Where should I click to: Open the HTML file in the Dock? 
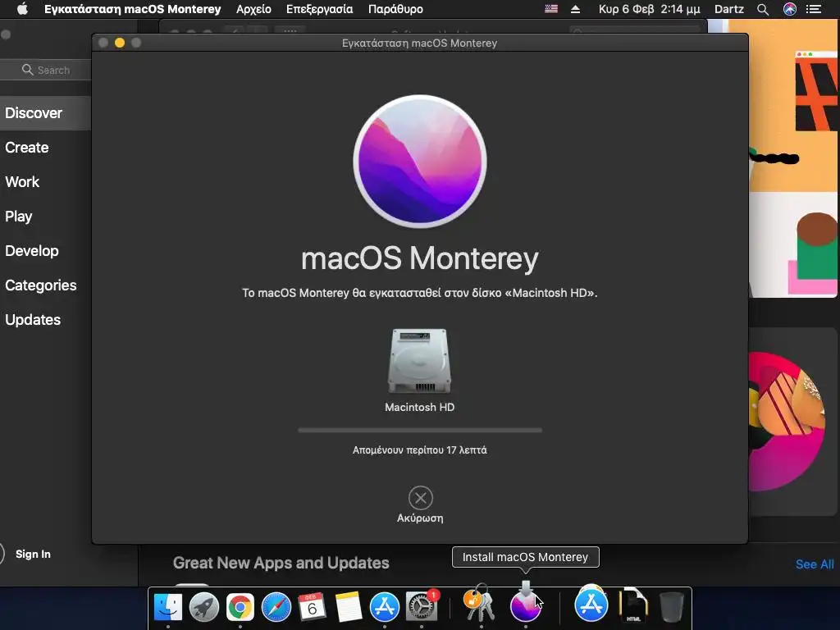tap(633, 605)
